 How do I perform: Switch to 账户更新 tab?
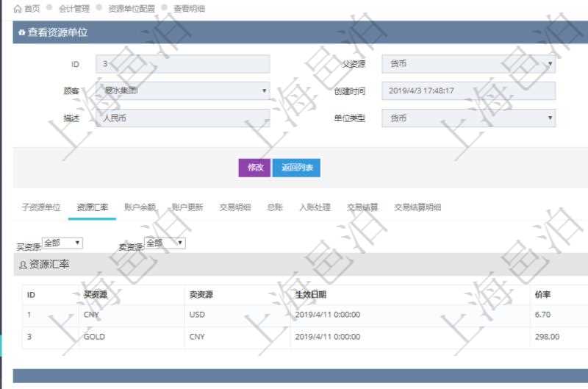click(x=187, y=207)
